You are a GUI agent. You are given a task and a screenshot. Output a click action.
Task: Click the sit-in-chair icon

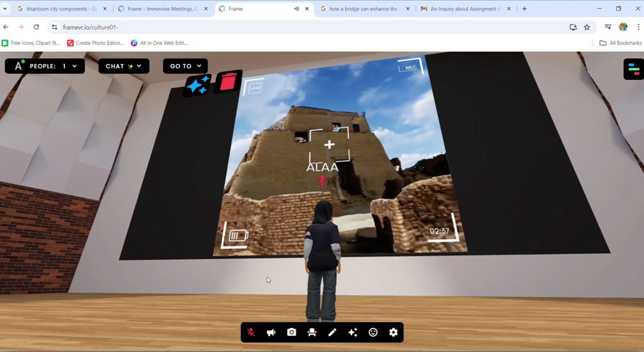pyautogui.click(x=312, y=332)
